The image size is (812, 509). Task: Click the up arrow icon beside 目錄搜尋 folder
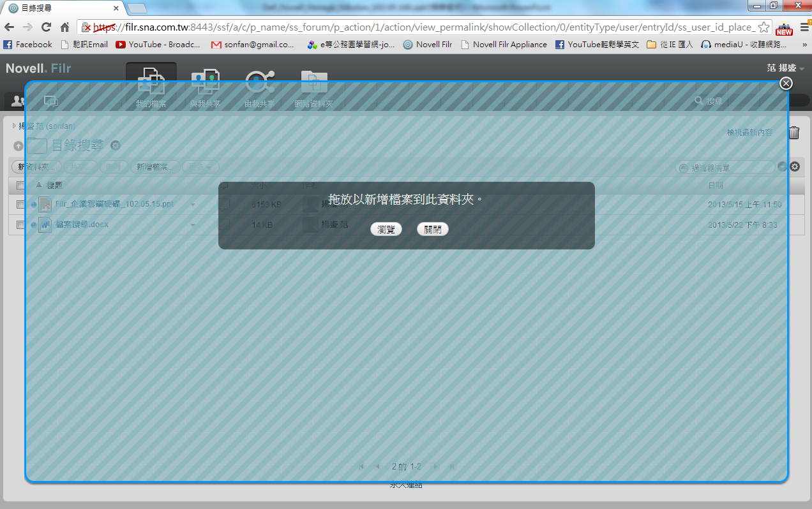click(19, 146)
